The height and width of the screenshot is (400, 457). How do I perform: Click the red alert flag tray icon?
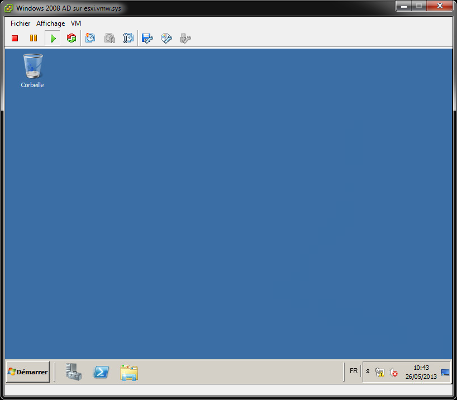click(x=394, y=372)
